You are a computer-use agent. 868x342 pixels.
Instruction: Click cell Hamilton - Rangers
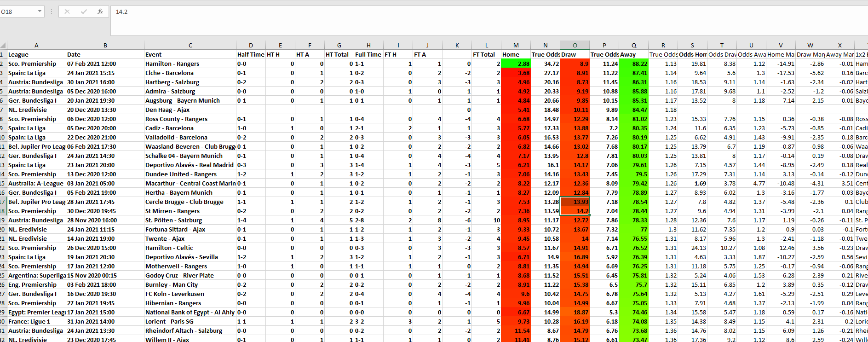click(190, 64)
